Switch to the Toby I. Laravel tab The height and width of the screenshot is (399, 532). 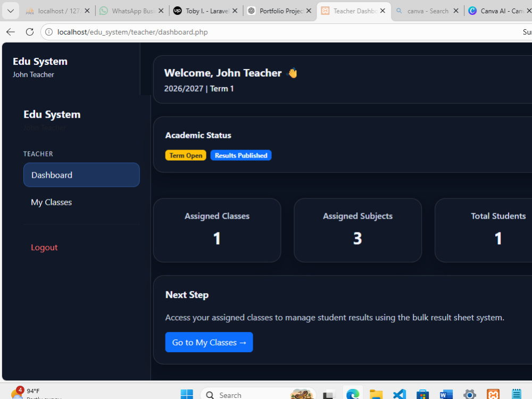201,11
